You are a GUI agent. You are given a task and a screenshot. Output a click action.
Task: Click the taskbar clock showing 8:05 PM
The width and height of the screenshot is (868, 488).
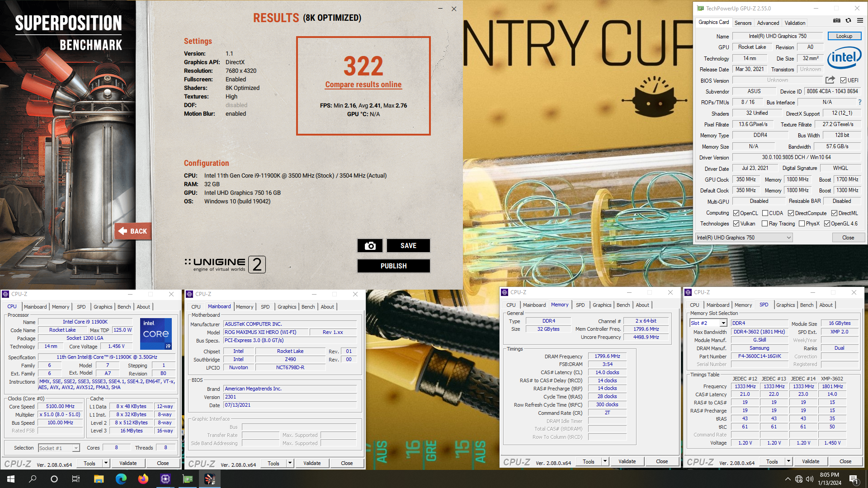point(829,479)
